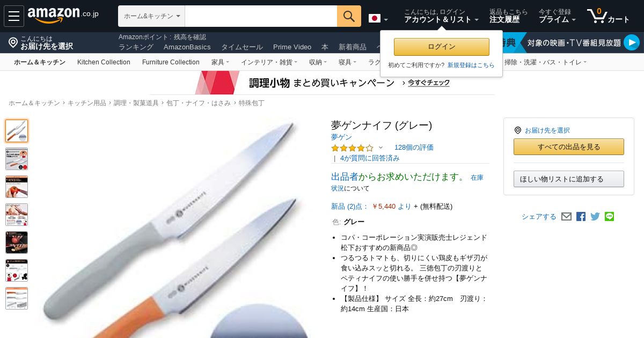The height and width of the screenshot is (338, 644).
Task: Share product on Facebook icon
Action: point(581,217)
